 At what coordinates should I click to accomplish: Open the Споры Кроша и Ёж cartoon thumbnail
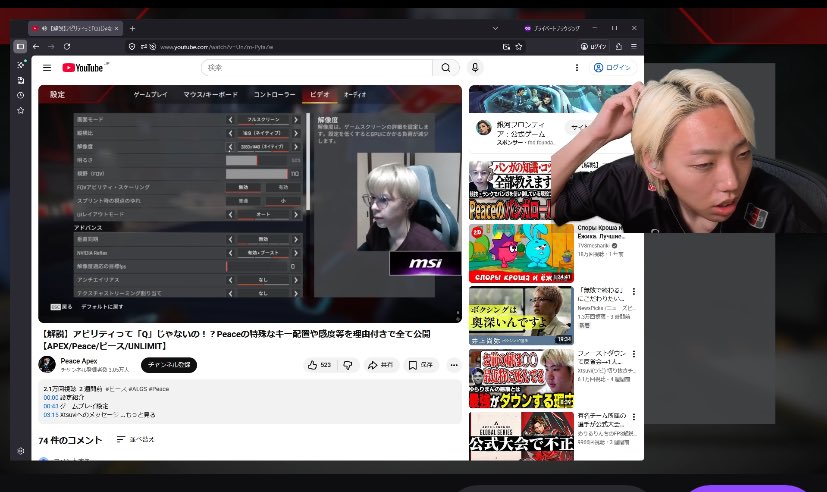coord(521,254)
